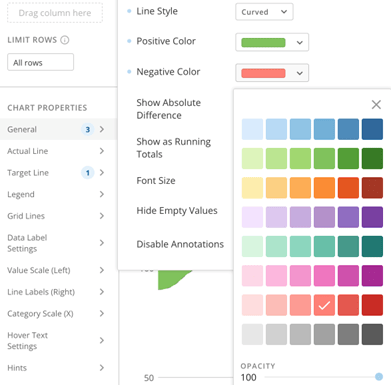Click the opacity value 100
391x385 pixels.
[249, 378]
